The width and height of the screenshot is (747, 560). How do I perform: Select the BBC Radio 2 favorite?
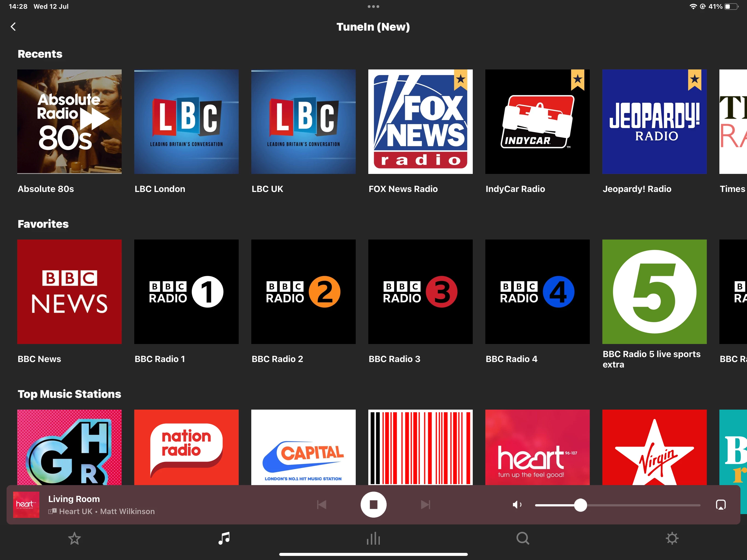tap(303, 292)
